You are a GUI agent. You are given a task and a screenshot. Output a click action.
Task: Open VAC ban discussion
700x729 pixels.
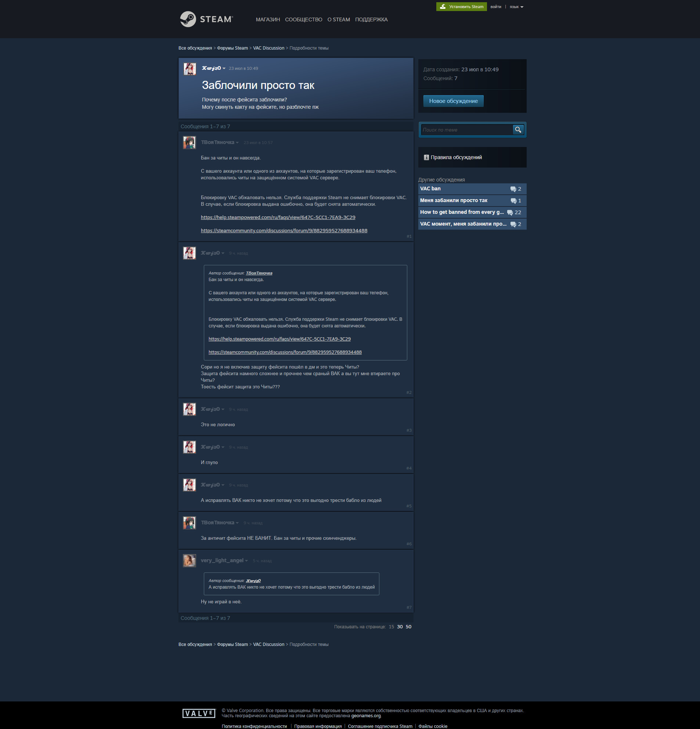coord(472,189)
